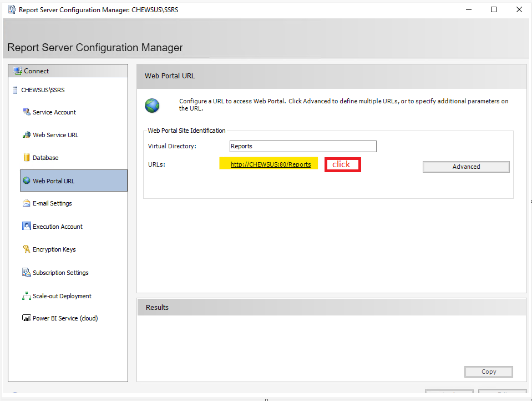The image size is (532, 401).
Task: Open the Encryption Keys page
Action: (54, 249)
